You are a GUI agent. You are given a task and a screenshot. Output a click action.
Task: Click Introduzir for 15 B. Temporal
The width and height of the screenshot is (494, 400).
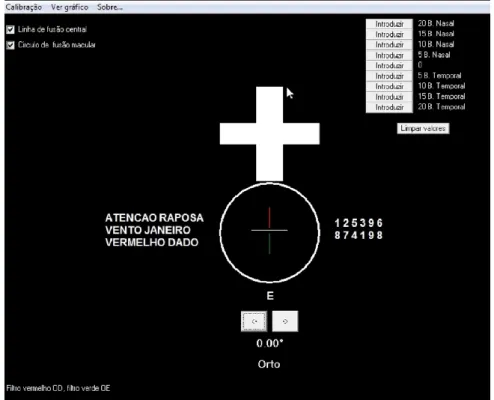tap(389, 97)
